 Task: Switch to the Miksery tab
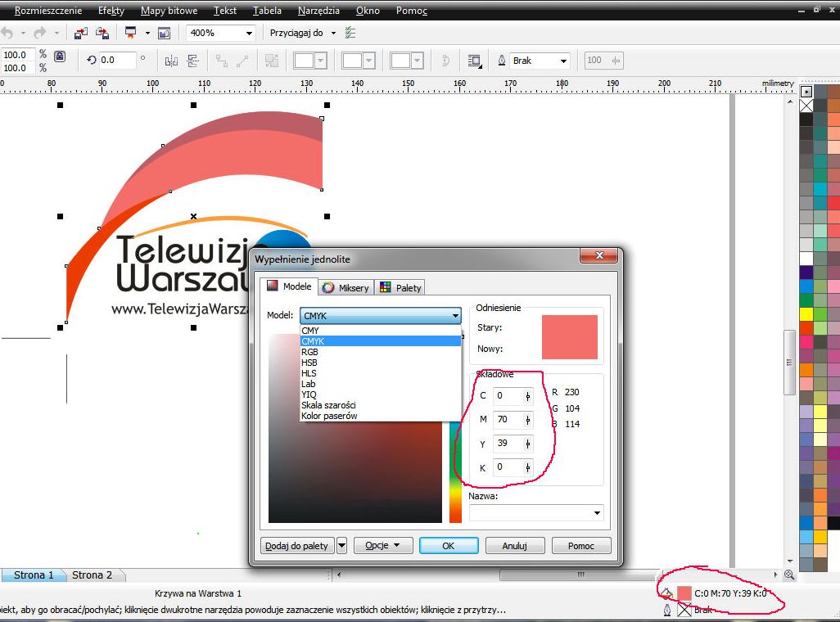[346, 287]
